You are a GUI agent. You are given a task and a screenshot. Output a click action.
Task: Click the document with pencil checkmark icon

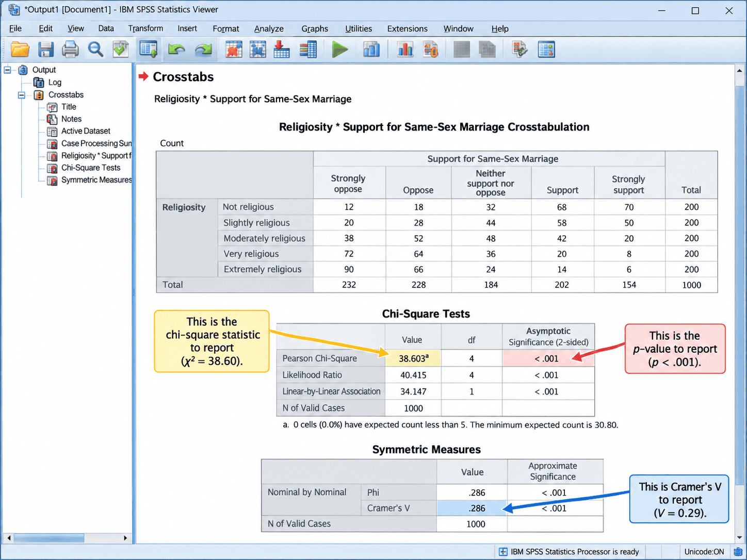(x=519, y=50)
